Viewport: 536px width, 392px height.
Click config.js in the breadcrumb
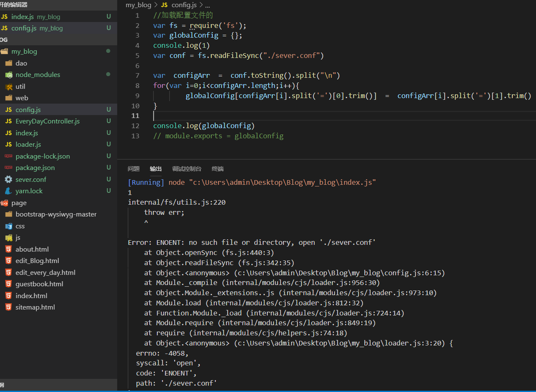183,5
